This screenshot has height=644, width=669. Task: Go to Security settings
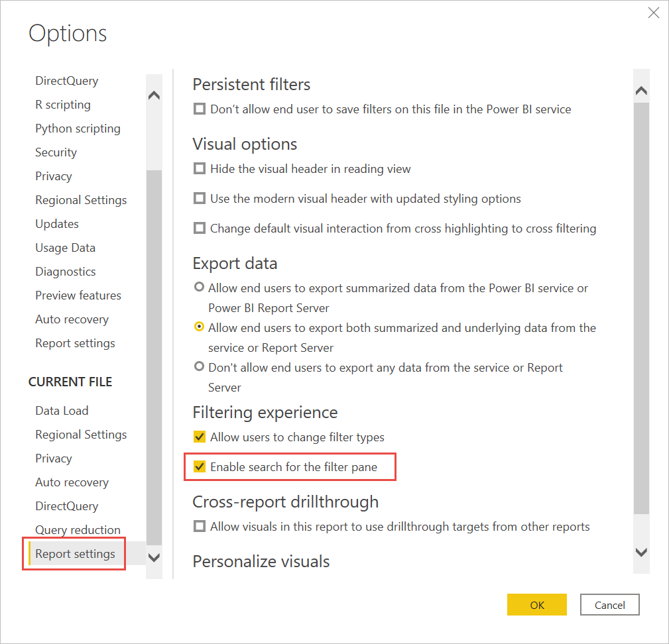pos(56,152)
